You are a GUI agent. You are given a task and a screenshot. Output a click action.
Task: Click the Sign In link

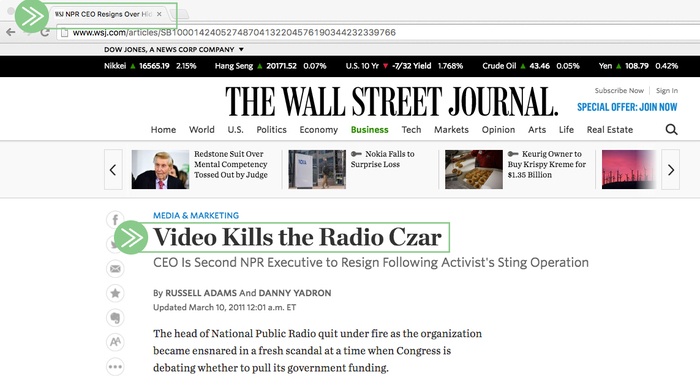pyautogui.click(x=667, y=91)
